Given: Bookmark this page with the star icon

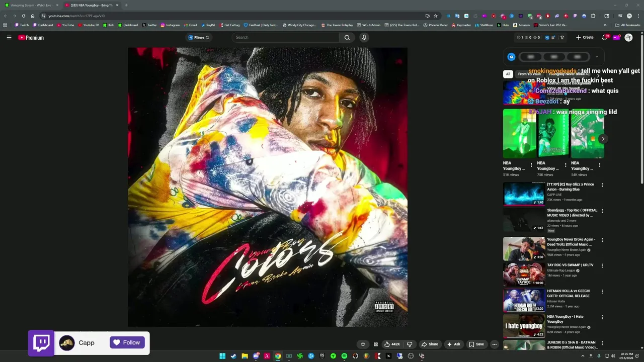Looking at the screenshot, I should pyautogui.click(x=436, y=16).
